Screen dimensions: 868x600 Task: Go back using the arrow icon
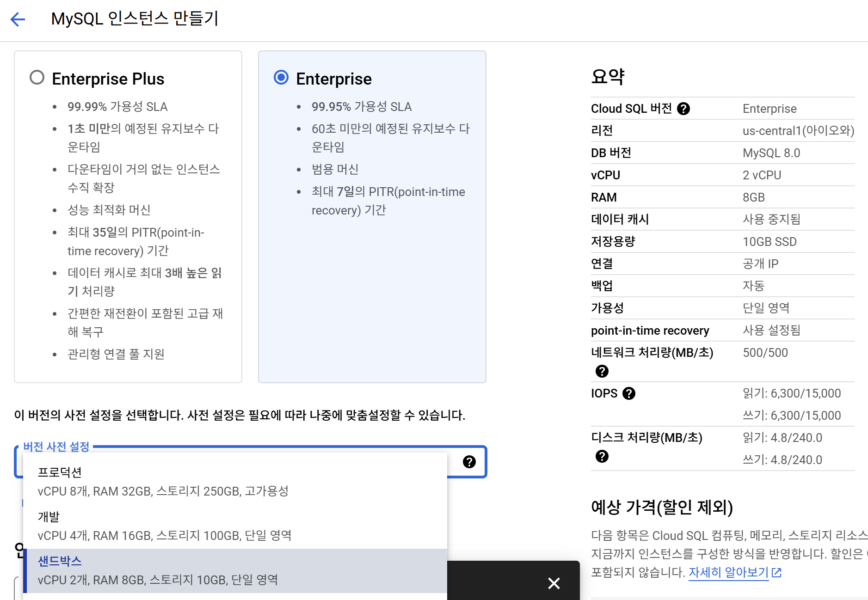point(18,19)
